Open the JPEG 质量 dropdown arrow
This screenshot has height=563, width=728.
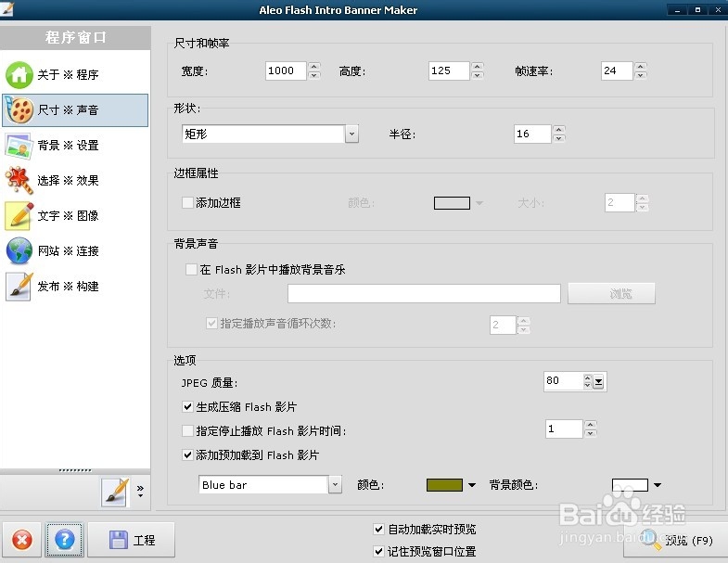tap(598, 382)
